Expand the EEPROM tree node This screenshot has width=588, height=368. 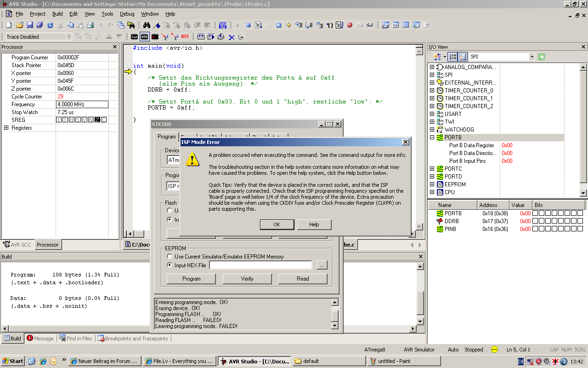pos(432,184)
